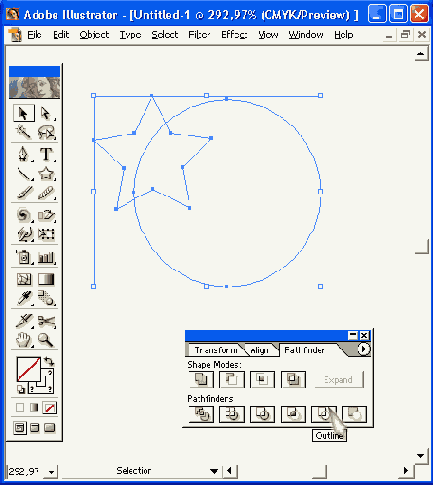Screen dimensions: 433x485
Task: Select the Direct Selection (white arrow) tool
Action: click(x=46, y=113)
